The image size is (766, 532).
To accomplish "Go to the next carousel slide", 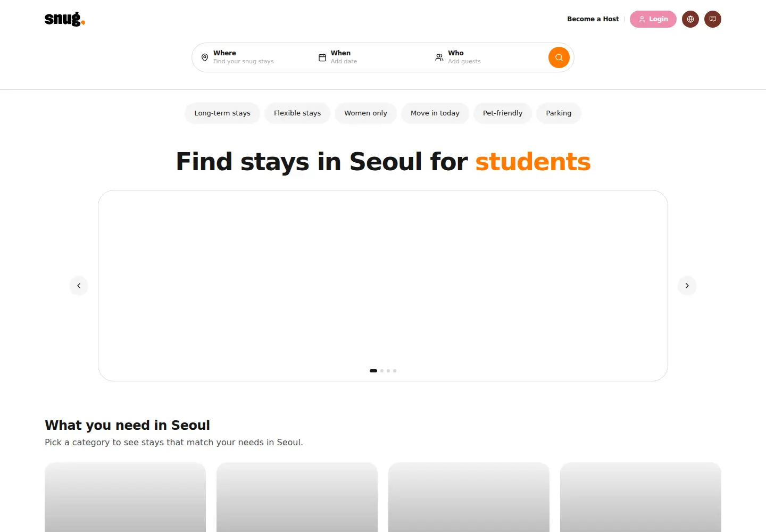I will click(x=687, y=286).
